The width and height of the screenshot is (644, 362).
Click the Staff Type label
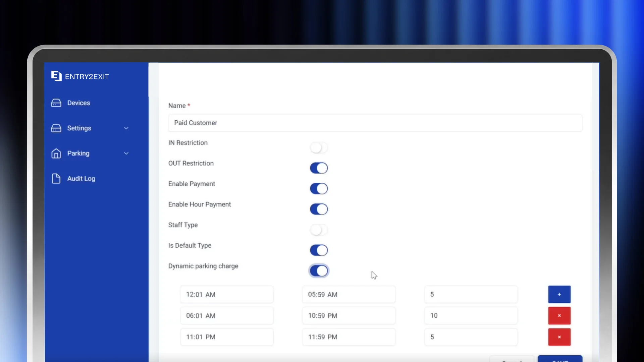tap(183, 225)
